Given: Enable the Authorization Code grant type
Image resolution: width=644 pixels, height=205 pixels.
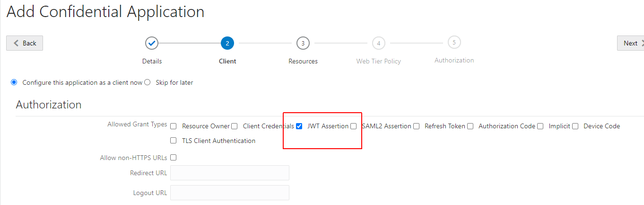Looking at the screenshot, I should 470,126.
